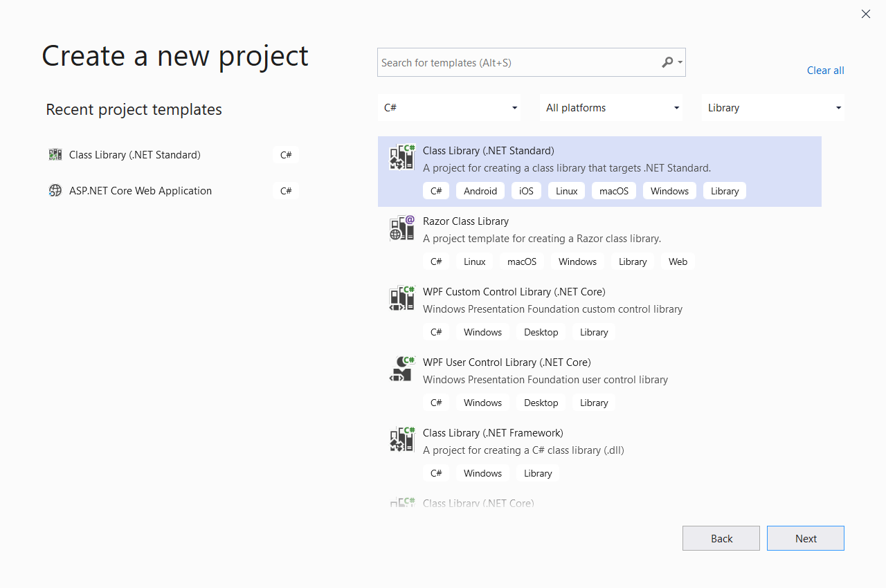886x588 pixels.
Task: Click the Back button
Action: (721, 538)
